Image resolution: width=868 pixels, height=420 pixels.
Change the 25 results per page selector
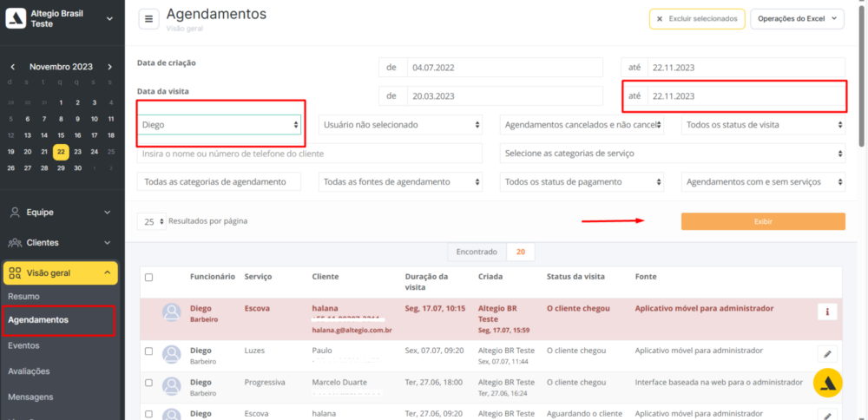pos(152,221)
